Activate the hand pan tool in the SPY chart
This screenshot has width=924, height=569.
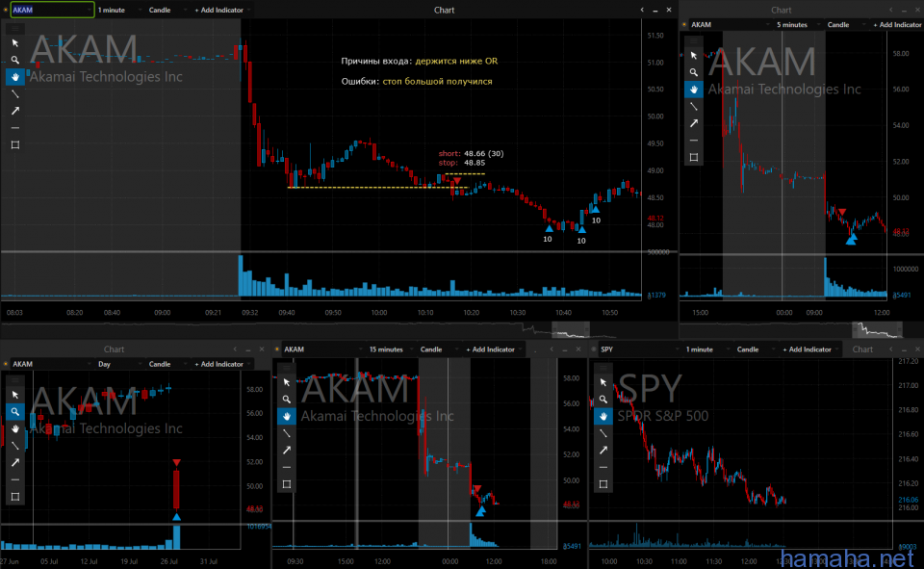click(x=603, y=416)
